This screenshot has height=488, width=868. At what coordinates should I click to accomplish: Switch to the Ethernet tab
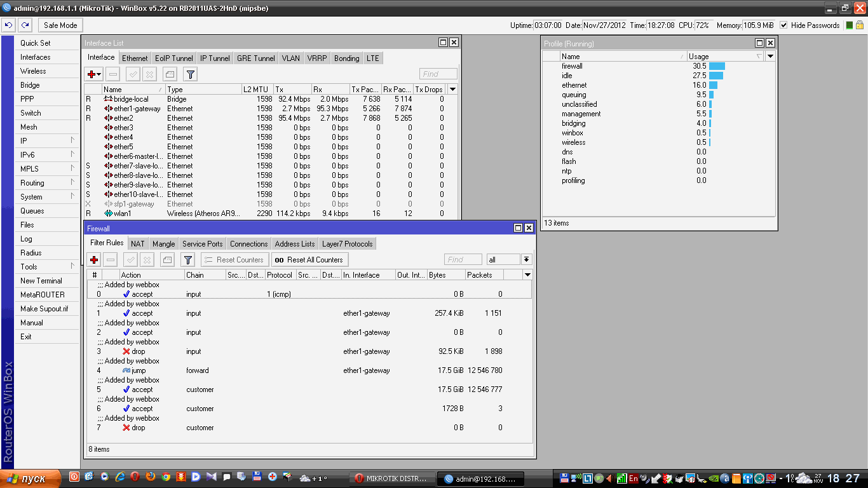click(x=135, y=58)
